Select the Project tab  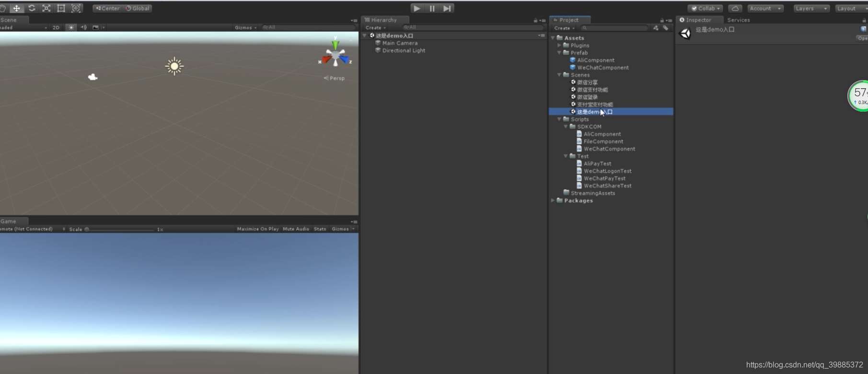[x=569, y=20]
